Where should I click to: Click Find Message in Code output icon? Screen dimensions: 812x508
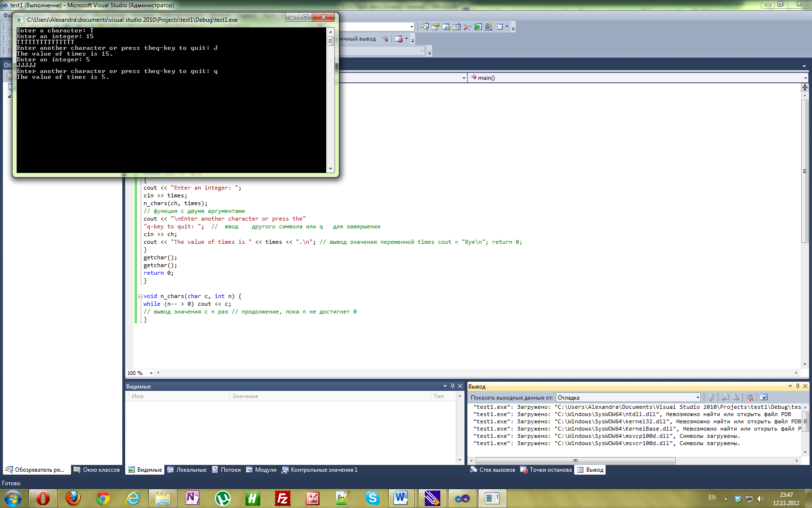coord(710,397)
